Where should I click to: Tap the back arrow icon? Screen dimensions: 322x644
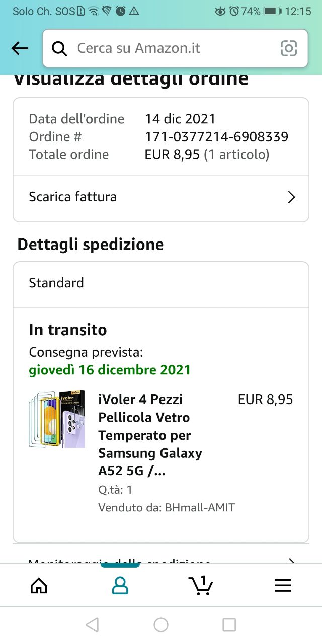(x=20, y=48)
